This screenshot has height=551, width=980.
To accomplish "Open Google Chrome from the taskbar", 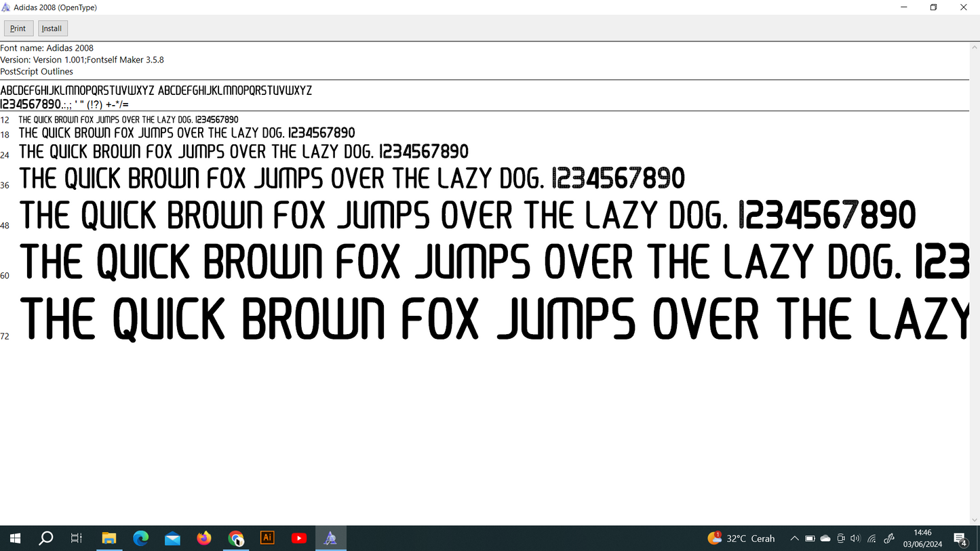I will coord(235,537).
